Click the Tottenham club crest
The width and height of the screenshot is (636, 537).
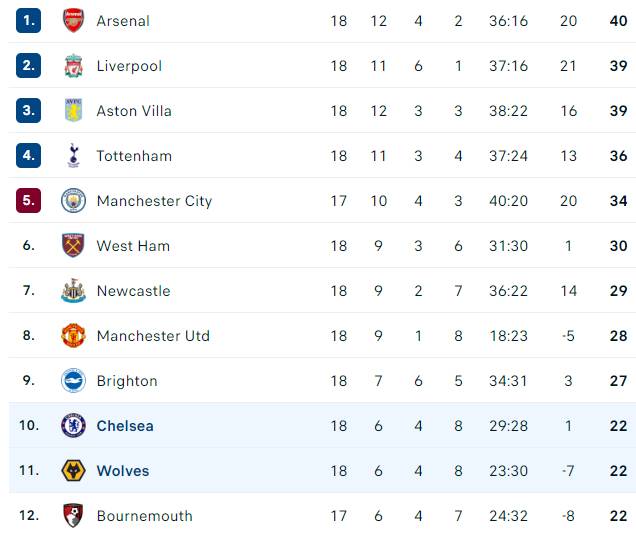(x=73, y=155)
